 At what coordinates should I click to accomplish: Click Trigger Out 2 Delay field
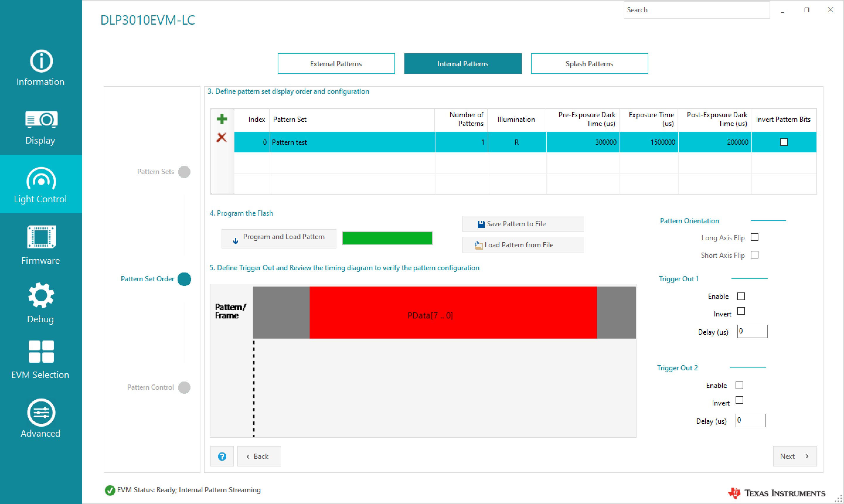pos(751,420)
